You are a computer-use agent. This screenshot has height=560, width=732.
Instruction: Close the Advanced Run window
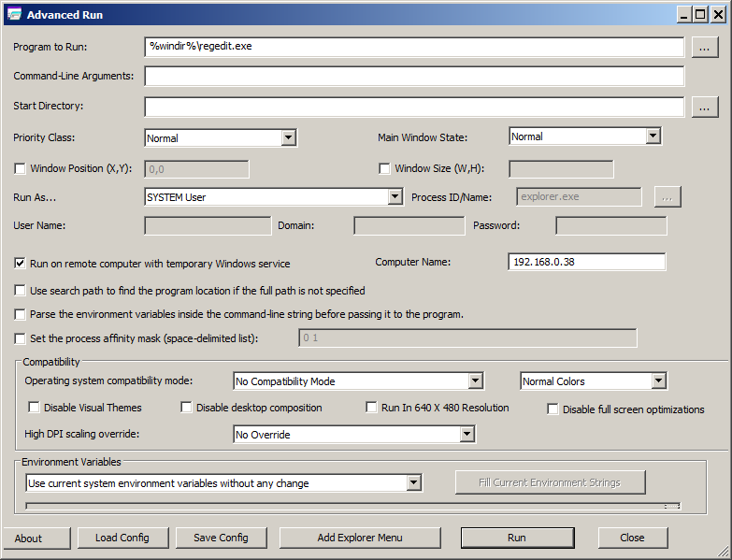[718, 15]
